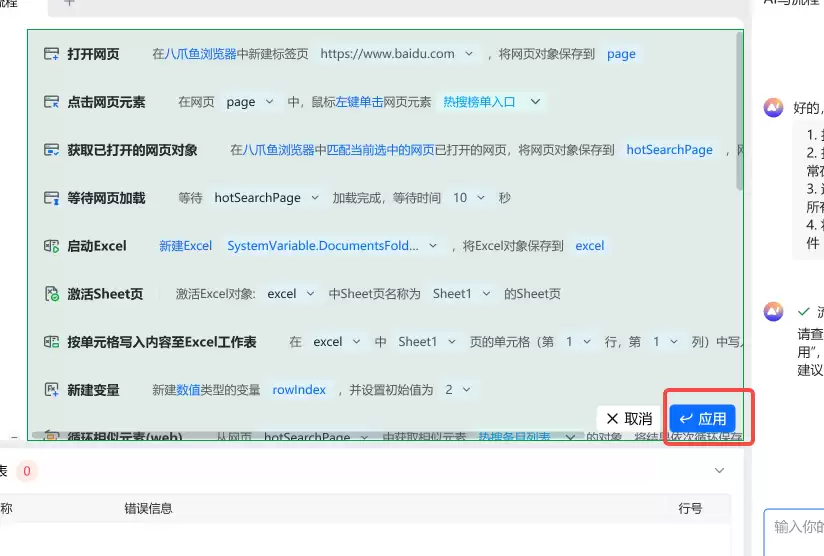The image size is (824, 556).
Task: Click the 错误信息 column header
Action: click(x=148, y=508)
